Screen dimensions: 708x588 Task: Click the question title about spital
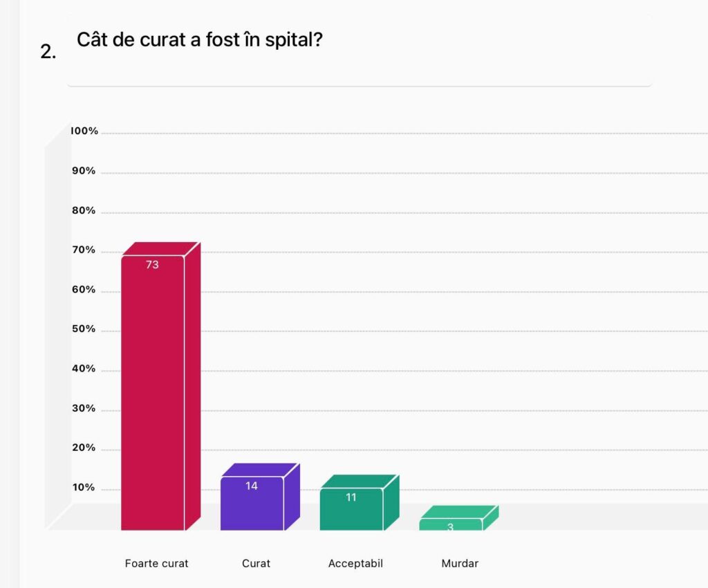point(200,39)
